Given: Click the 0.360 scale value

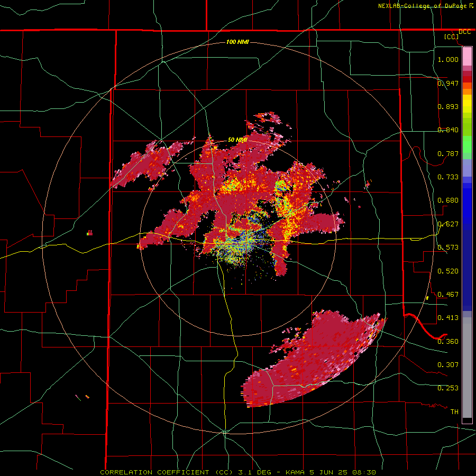Looking at the screenshot, I should tap(448, 341).
